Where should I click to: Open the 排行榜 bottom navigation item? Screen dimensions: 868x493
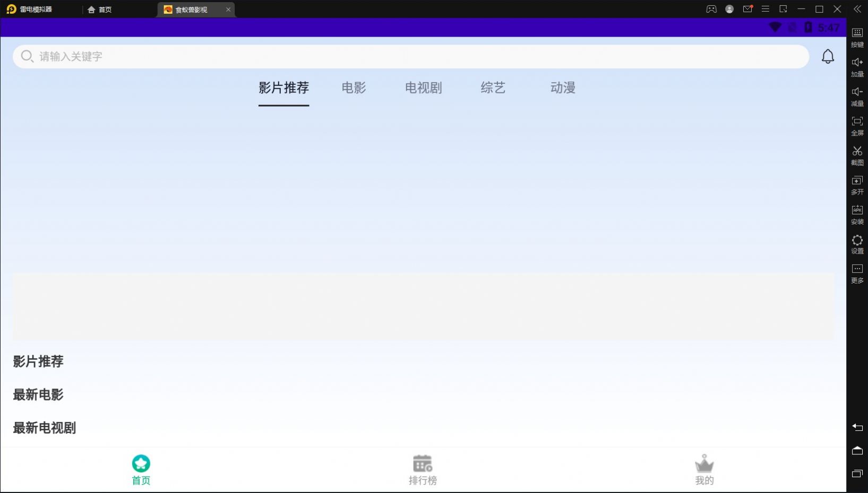[422, 469]
